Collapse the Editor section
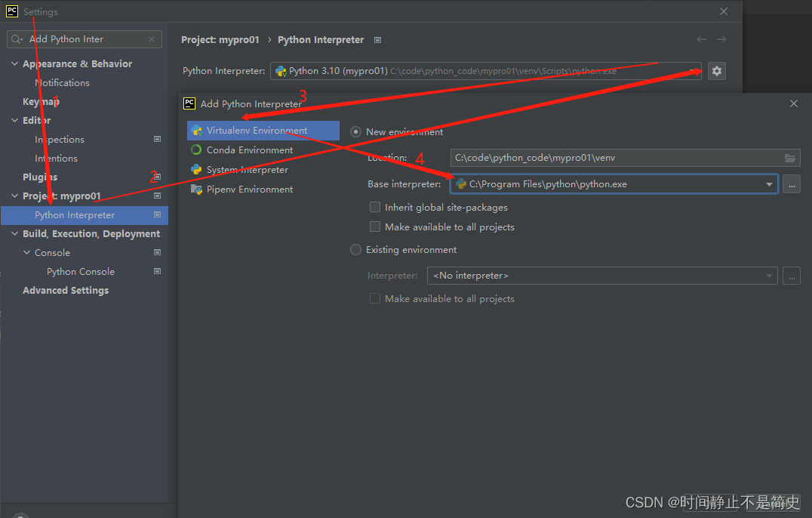The height and width of the screenshot is (518, 812). pos(14,120)
